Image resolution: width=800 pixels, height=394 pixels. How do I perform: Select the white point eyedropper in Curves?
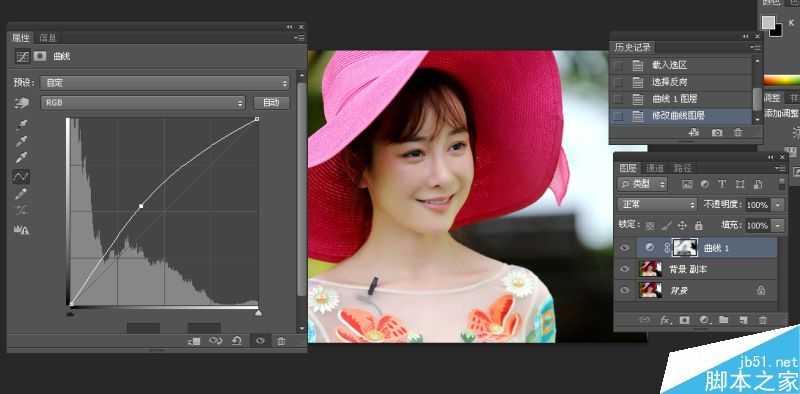pos(21,158)
